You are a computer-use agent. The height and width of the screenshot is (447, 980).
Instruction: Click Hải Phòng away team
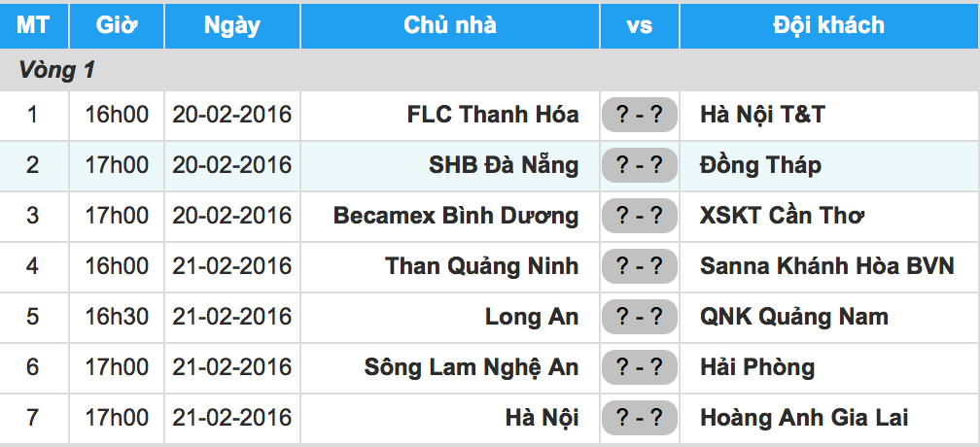[757, 367]
